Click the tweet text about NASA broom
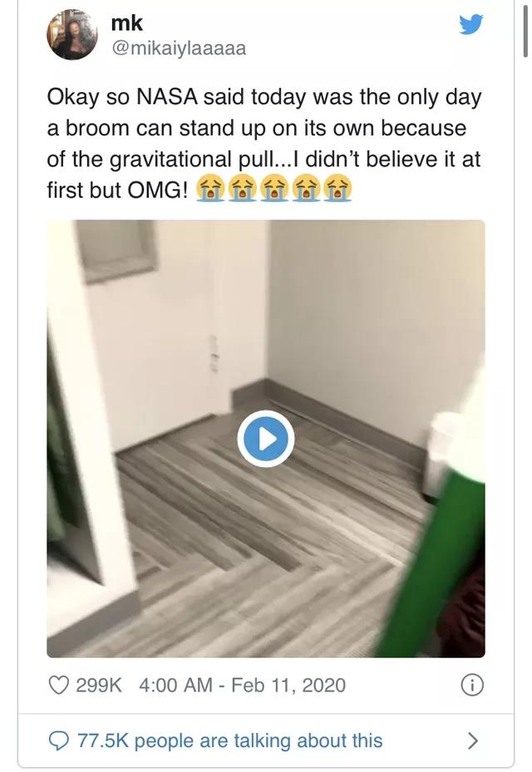 264,144
